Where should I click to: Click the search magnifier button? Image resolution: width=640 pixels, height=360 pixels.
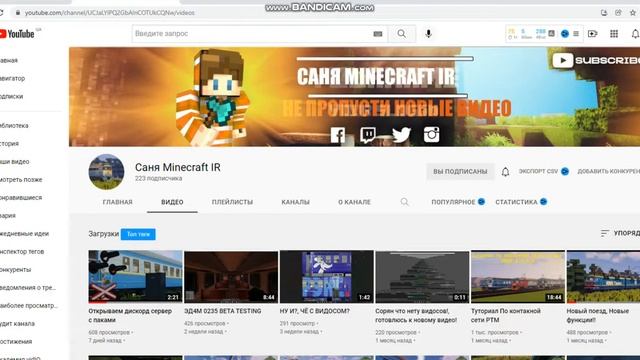[x=402, y=34]
